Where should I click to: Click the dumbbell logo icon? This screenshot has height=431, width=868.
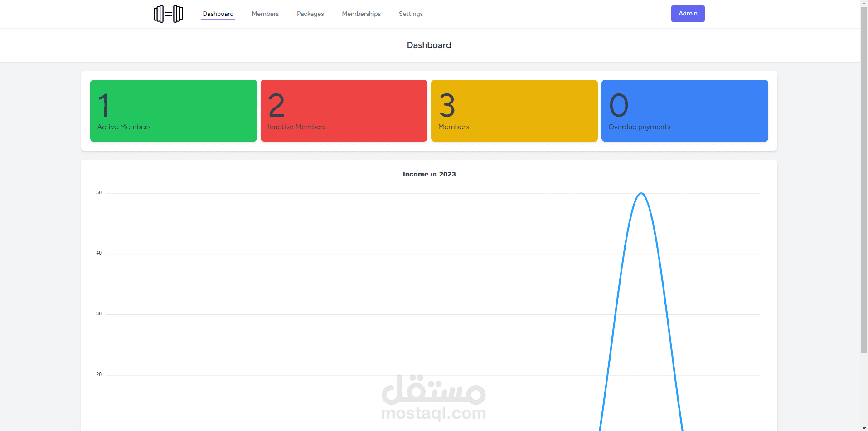click(168, 14)
